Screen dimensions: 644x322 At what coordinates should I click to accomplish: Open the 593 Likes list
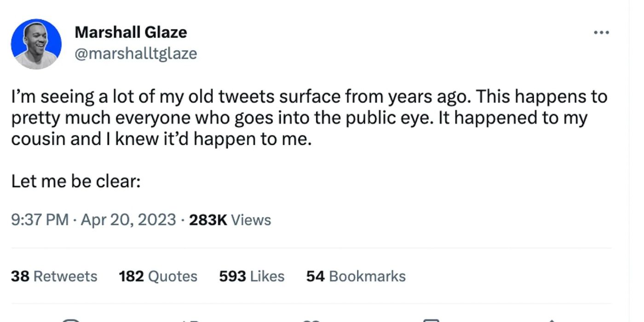pyautogui.click(x=252, y=276)
